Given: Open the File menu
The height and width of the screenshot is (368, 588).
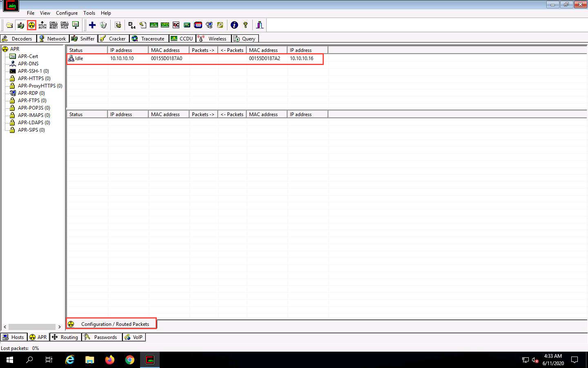Looking at the screenshot, I should pos(31,13).
